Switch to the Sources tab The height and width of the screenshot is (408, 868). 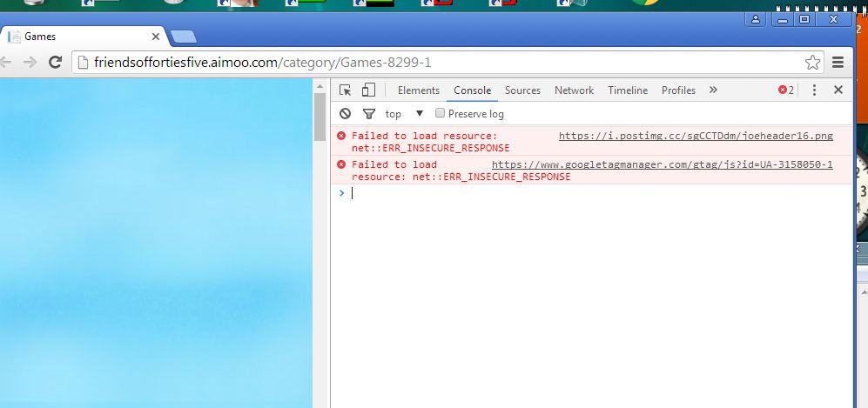522,90
